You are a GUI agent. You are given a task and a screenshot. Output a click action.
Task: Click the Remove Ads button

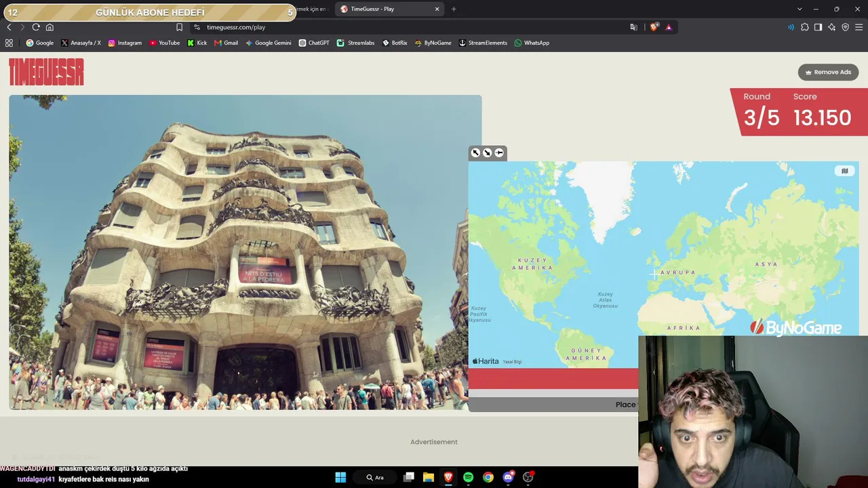828,72
